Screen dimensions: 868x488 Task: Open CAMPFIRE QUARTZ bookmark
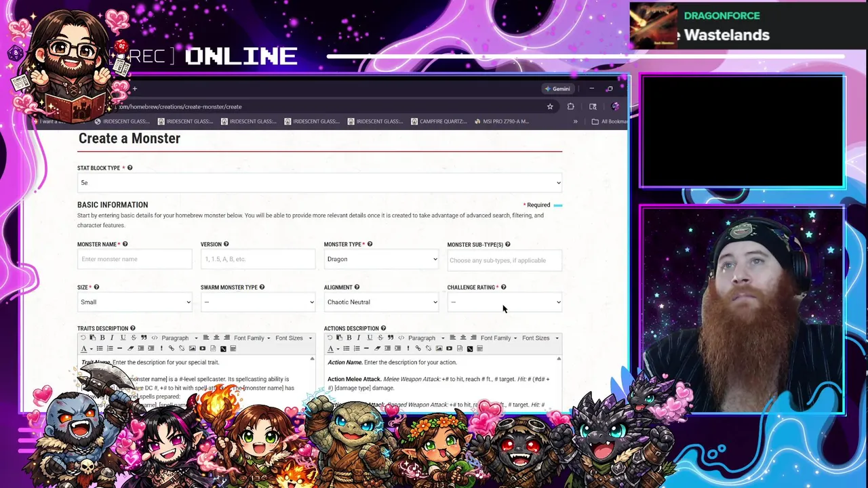[x=438, y=121]
